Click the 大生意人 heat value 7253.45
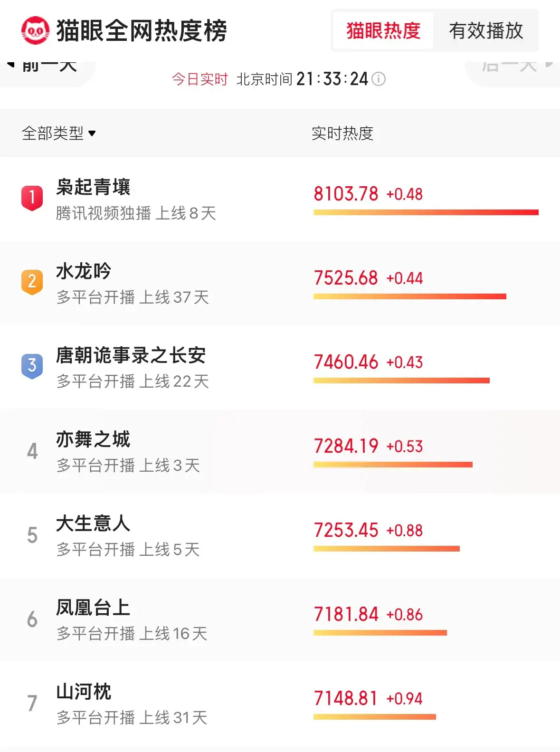The height and width of the screenshot is (752, 560). click(346, 530)
